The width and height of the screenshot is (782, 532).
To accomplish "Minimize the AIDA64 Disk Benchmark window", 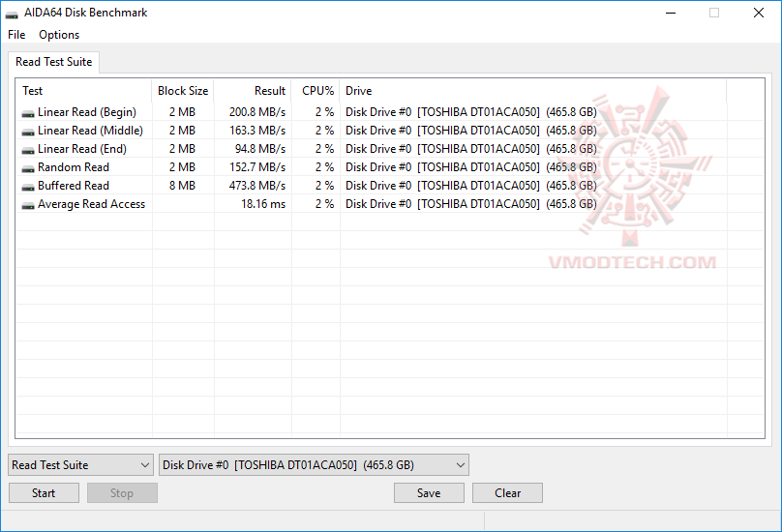I will pos(671,13).
